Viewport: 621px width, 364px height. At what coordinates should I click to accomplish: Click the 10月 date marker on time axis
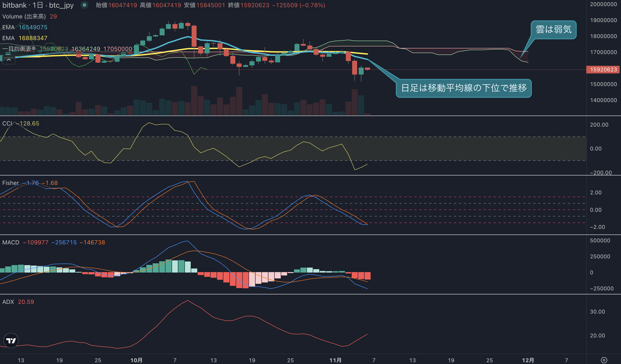[x=136, y=360]
